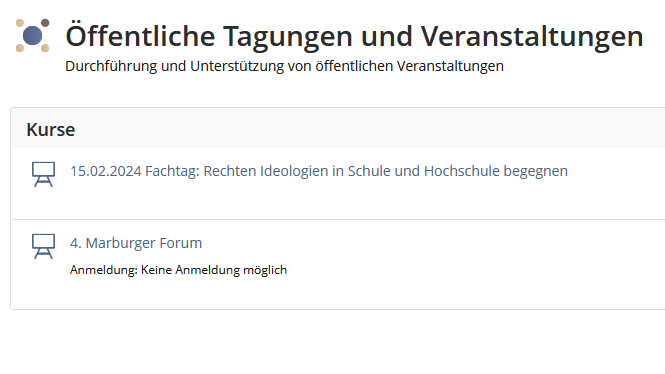The width and height of the screenshot is (665, 374).
Task: Click the course icon next to Marburger Forum
Action: click(x=43, y=246)
